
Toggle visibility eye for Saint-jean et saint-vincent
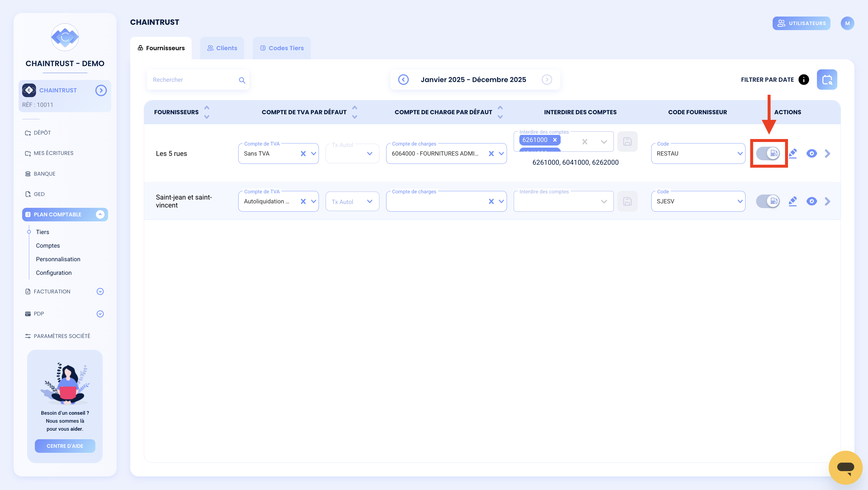pos(811,201)
